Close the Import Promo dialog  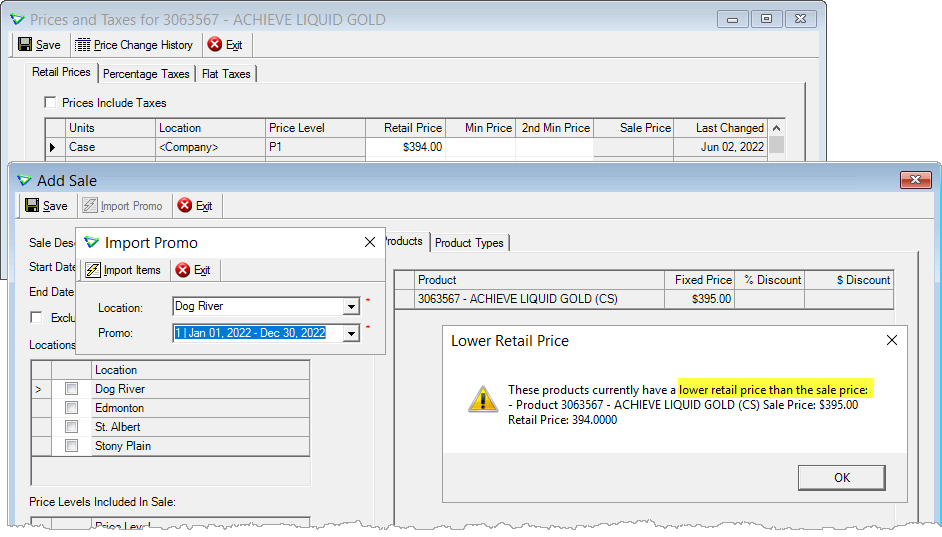[370, 242]
